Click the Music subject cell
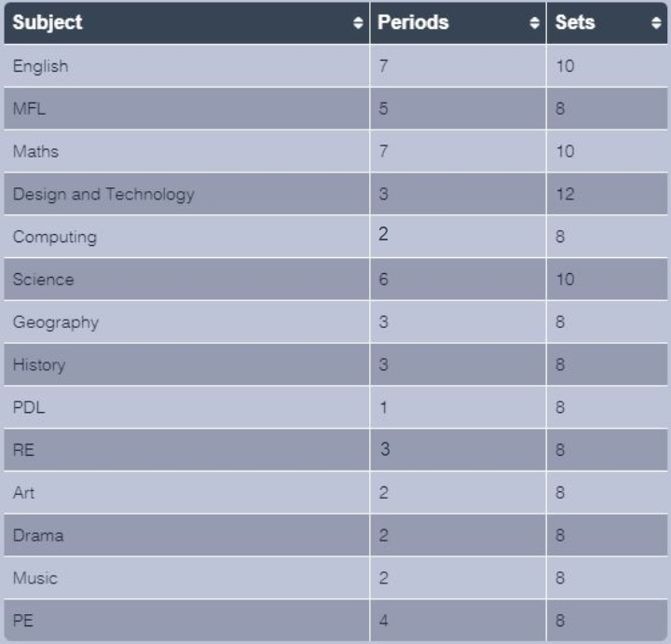Viewport: 671px width, 644px height. (x=35, y=579)
